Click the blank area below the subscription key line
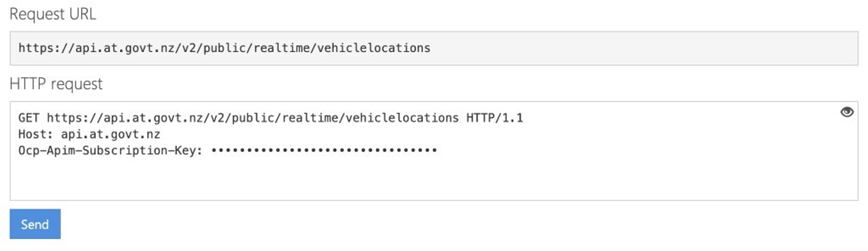This screenshot has height=251, width=868. pyautogui.click(x=434, y=180)
